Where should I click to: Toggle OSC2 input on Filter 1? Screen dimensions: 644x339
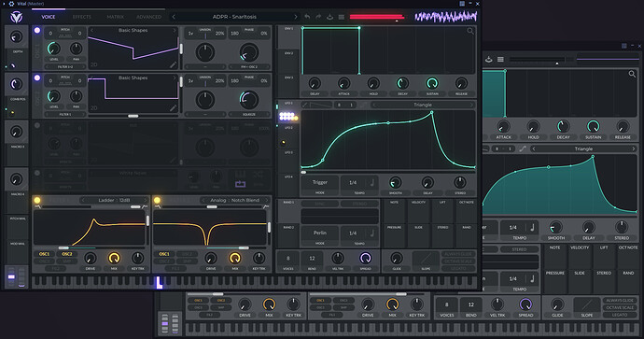(x=67, y=254)
